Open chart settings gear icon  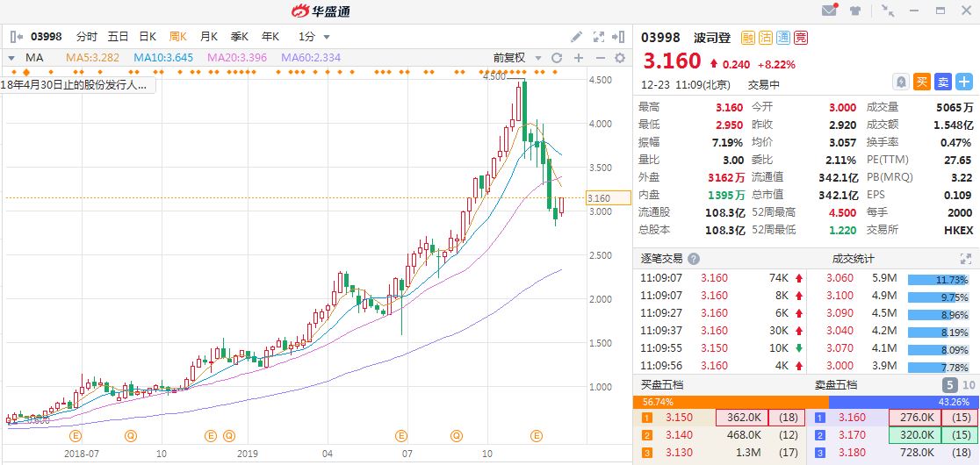[620, 58]
